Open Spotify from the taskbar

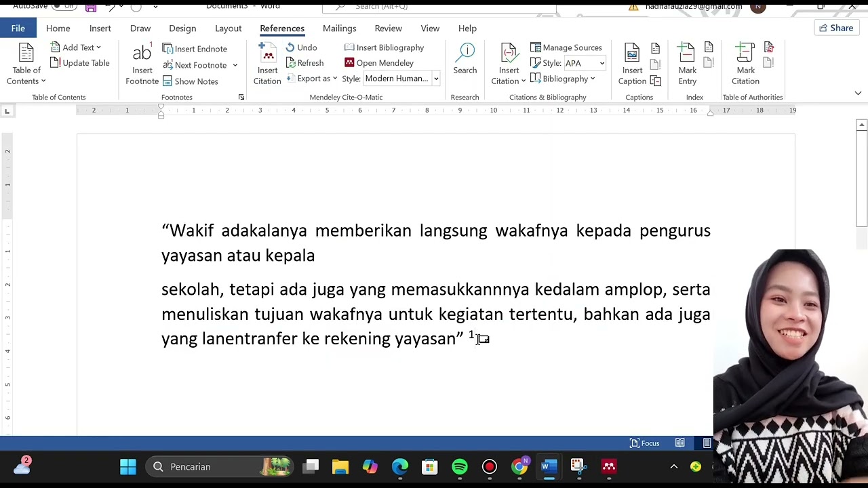pos(460,466)
